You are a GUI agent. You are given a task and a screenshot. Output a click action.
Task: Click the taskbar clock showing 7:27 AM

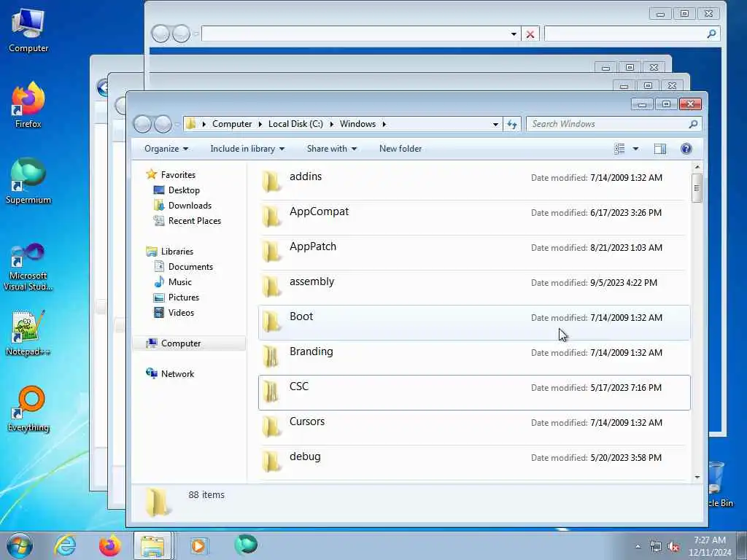[x=709, y=546]
